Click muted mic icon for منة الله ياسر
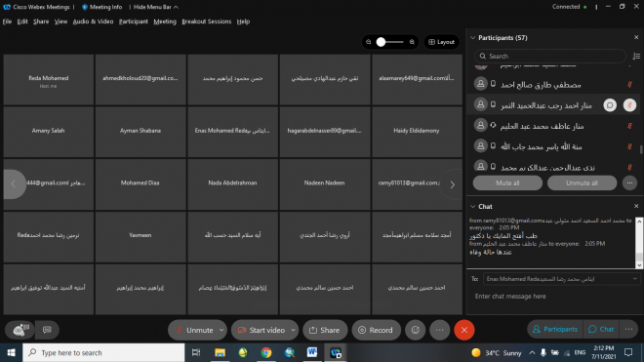The width and height of the screenshot is (644, 362). coord(629,146)
